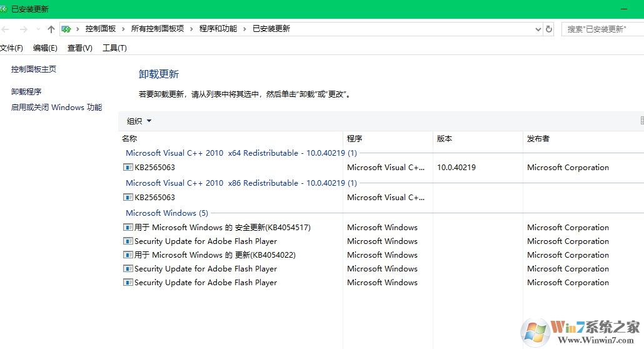Click into the 搜索"已安装更新" search box
Screen dimensions: 644x349
(603, 29)
